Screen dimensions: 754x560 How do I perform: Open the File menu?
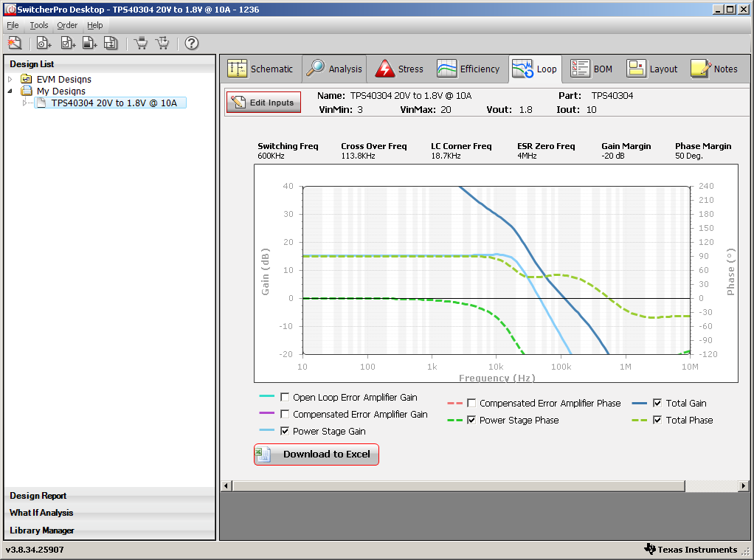coord(13,25)
